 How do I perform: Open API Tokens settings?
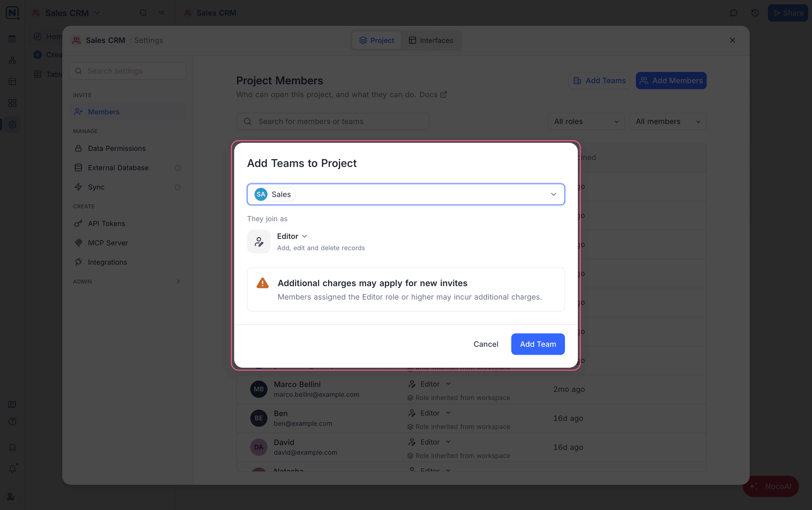coord(128,224)
